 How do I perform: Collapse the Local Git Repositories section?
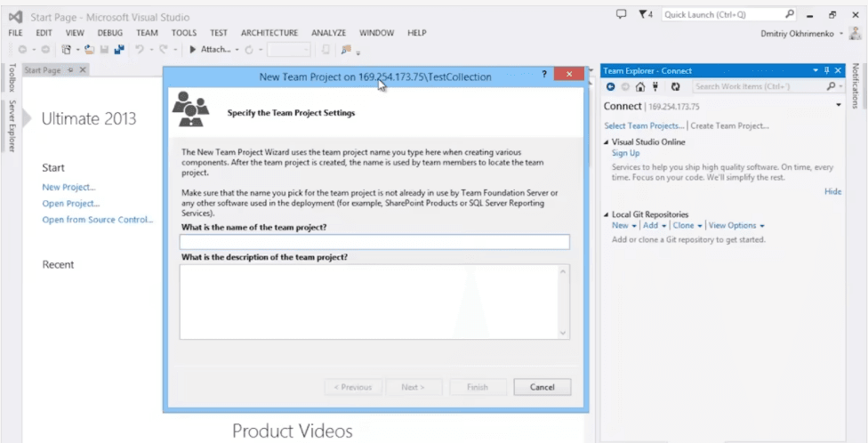click(x=607, y=214)
